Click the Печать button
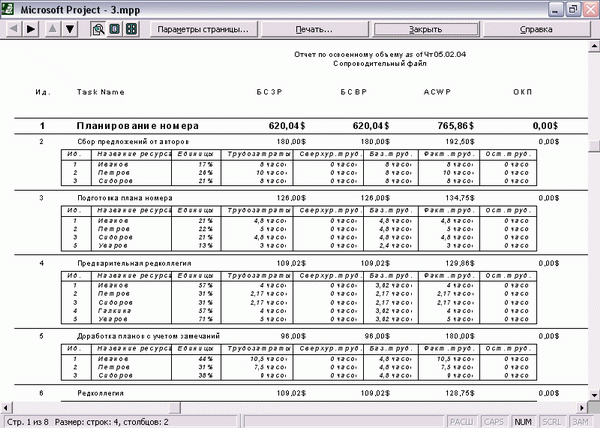Image resolution: width=600 pixels, height=428 pixels. 314,29
